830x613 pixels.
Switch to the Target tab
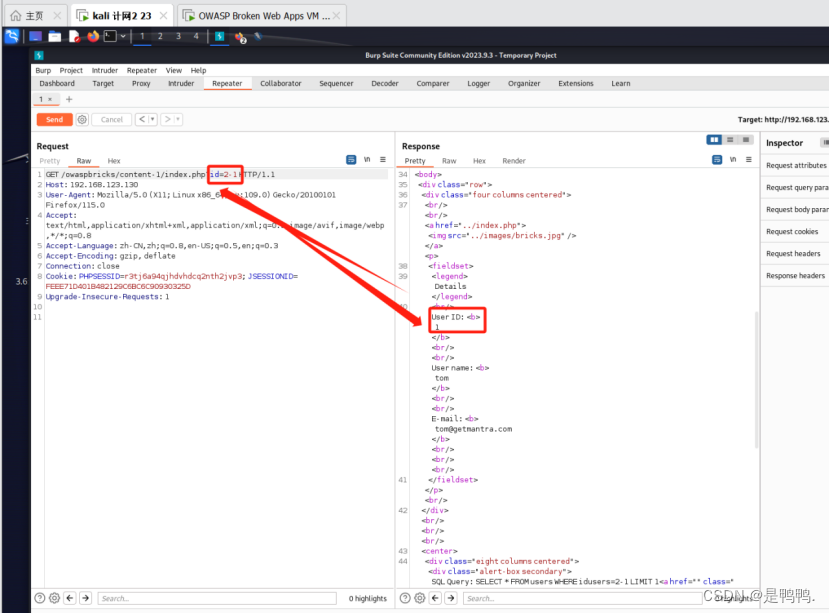(103, 84)
